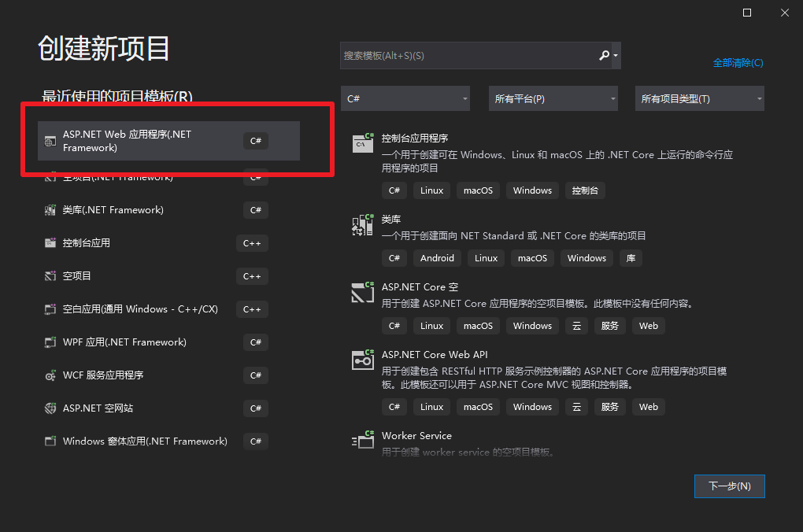Open the 所有项目类型(T) dropdown
The width and height of the screenshot is (803, 532).
click(x=699, y=98)
